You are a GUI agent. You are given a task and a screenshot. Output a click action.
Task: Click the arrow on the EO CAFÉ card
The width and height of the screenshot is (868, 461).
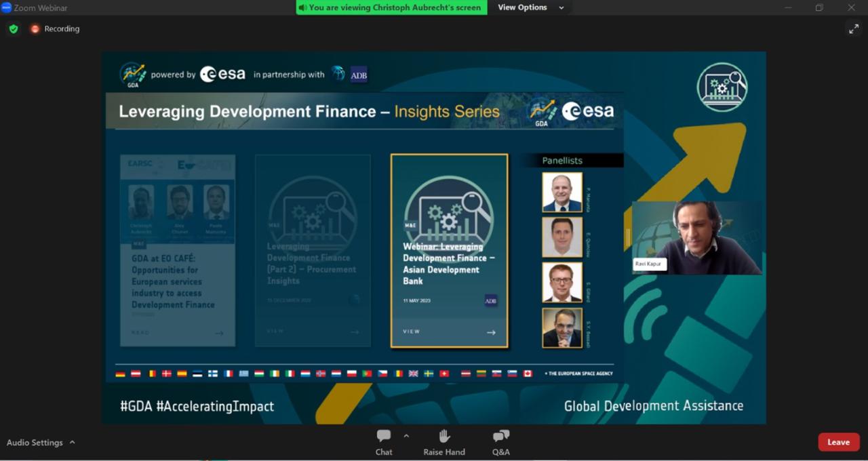pyautogui.click(x=219, y=333)
